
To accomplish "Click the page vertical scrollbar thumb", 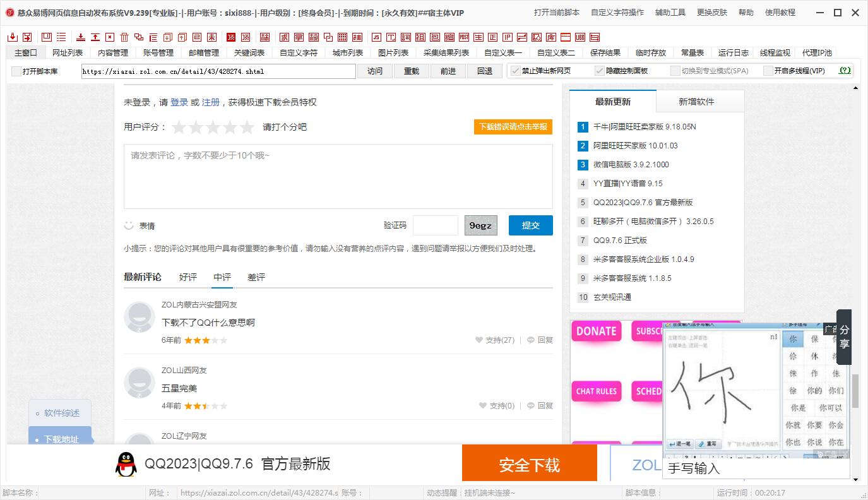I will pos(855,391).
